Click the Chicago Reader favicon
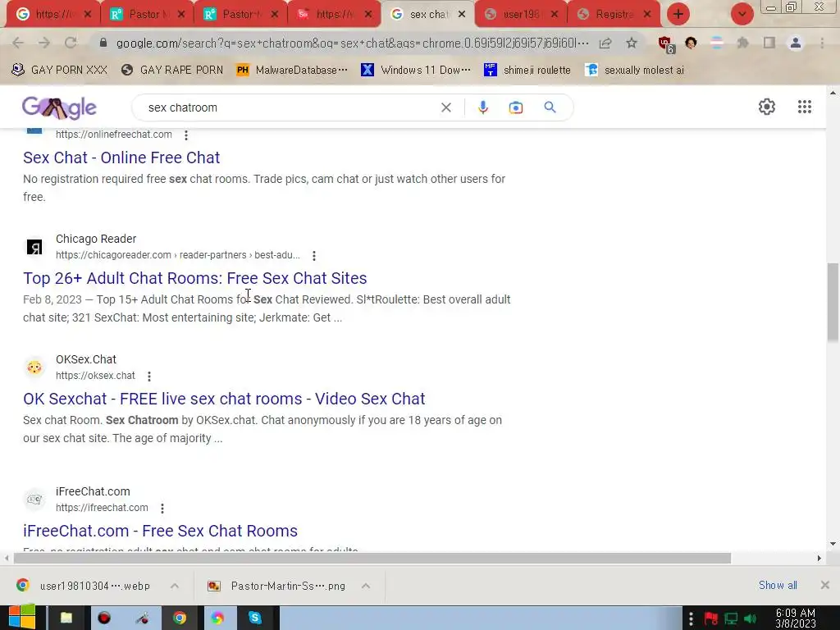This screenshot has height=630, width=840. [x=34, y=247]
